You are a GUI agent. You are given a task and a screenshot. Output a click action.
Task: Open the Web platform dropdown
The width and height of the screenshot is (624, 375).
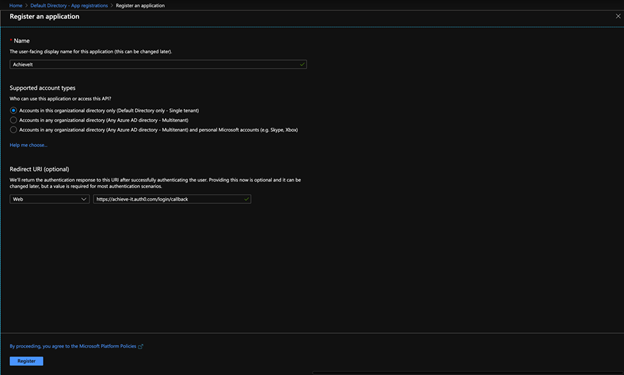click(49, 199)
